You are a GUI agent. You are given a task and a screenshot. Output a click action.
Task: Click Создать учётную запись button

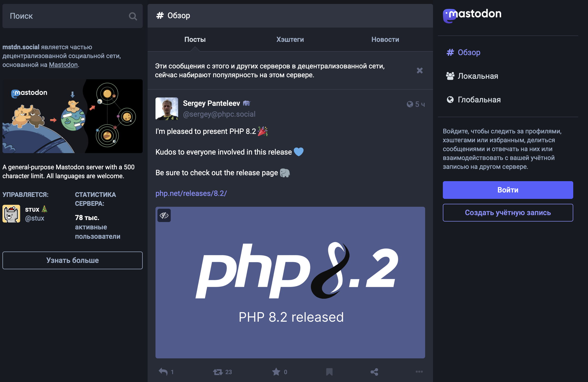point(508,212)
